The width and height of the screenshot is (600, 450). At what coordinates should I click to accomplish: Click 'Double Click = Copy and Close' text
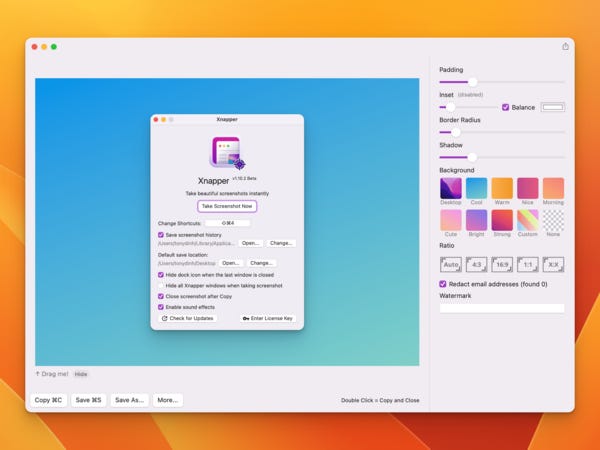[x=380, y=400]
